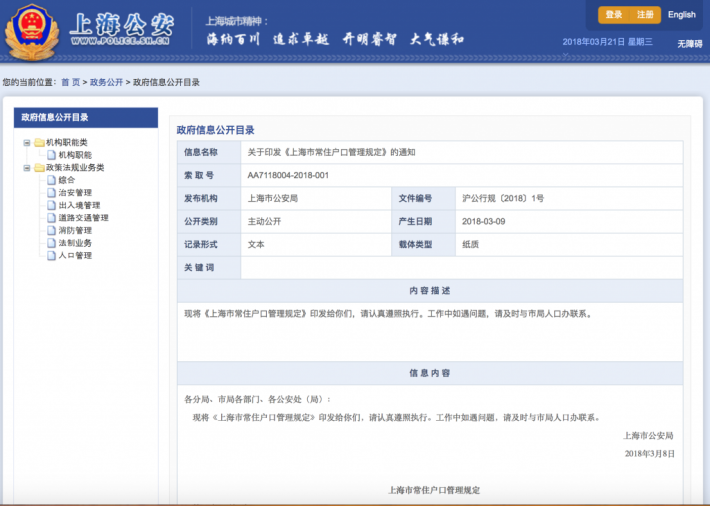Click the document icon beside 人口管理
This screenshot has width=710, height=506.
tap(51, 255)
